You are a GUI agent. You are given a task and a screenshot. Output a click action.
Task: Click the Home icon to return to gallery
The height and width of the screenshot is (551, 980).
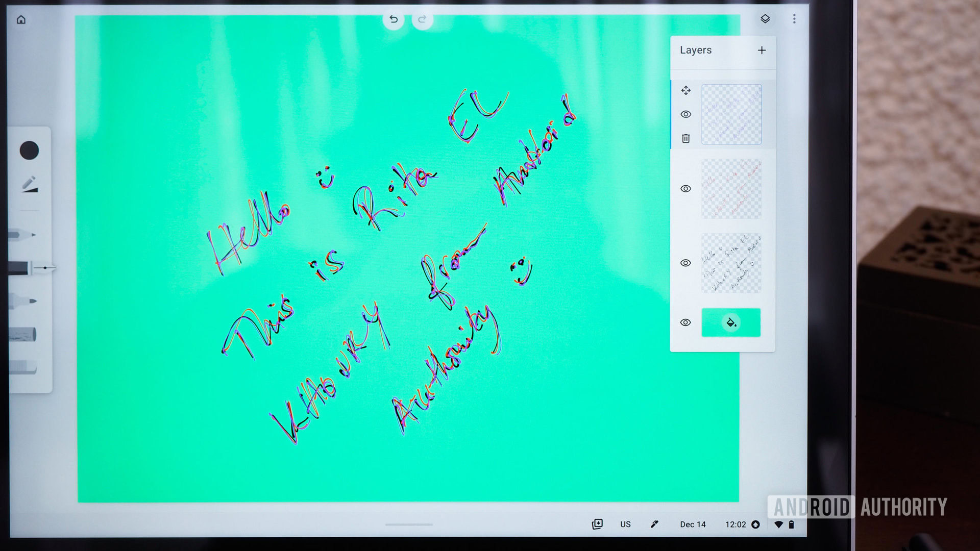click(x=21, y=19)
